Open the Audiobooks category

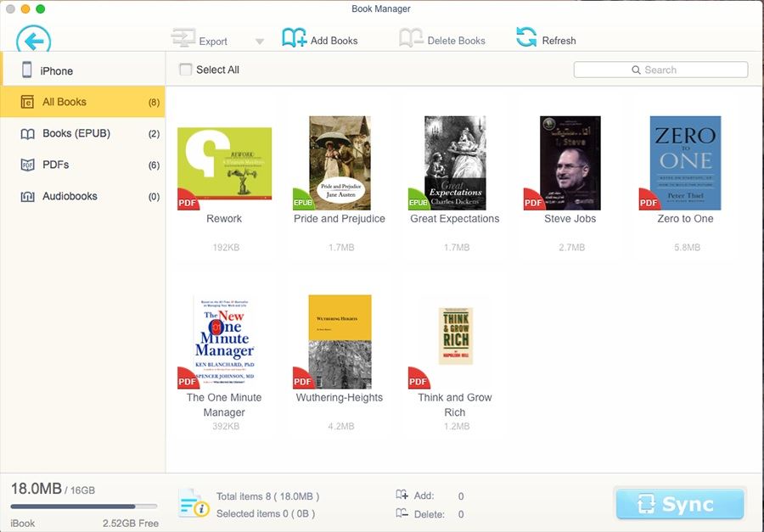click(x=82, y=196)
